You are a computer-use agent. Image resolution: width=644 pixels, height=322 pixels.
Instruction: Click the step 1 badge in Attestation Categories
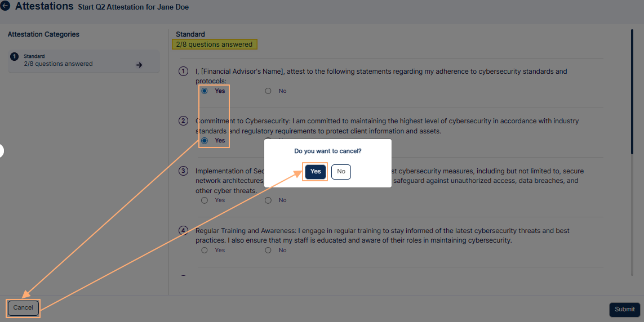(x=15, y=57)
